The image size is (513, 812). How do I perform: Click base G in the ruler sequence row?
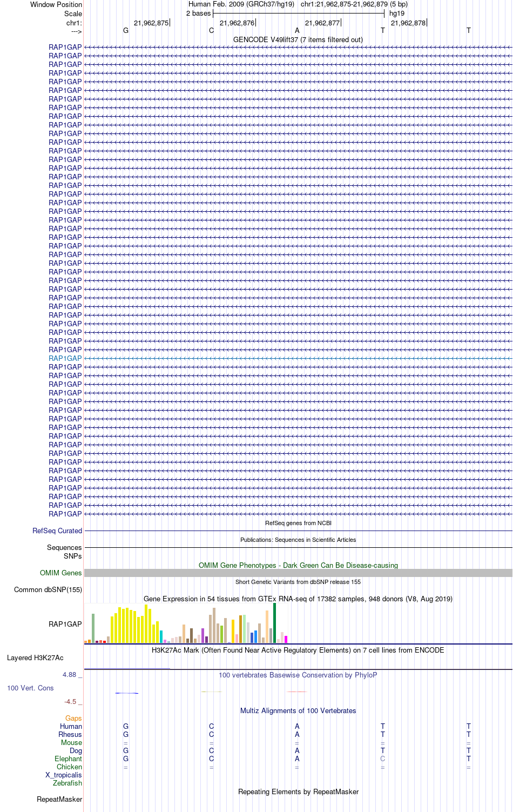point(126,30)
